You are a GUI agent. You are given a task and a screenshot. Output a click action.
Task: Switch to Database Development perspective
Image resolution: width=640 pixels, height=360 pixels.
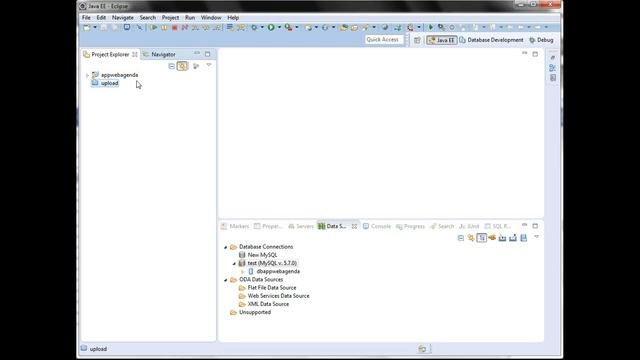pyautogui.click(x=491, y=40)
